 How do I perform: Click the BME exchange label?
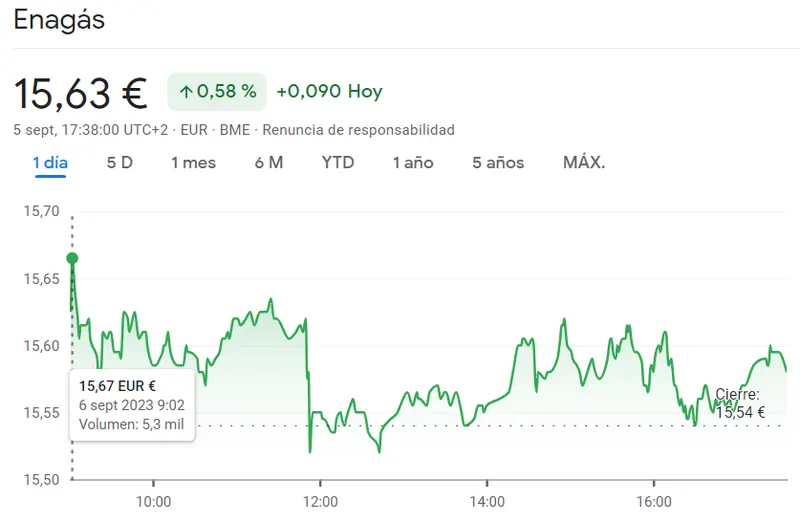pyautogui.click(x=235, y=130)
